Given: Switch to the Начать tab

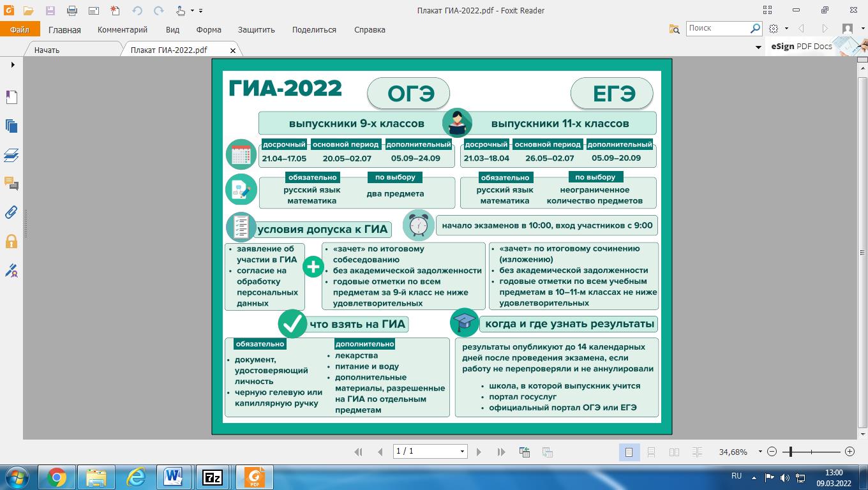Looking at the screenshot, I should click(x=47, y=50).
